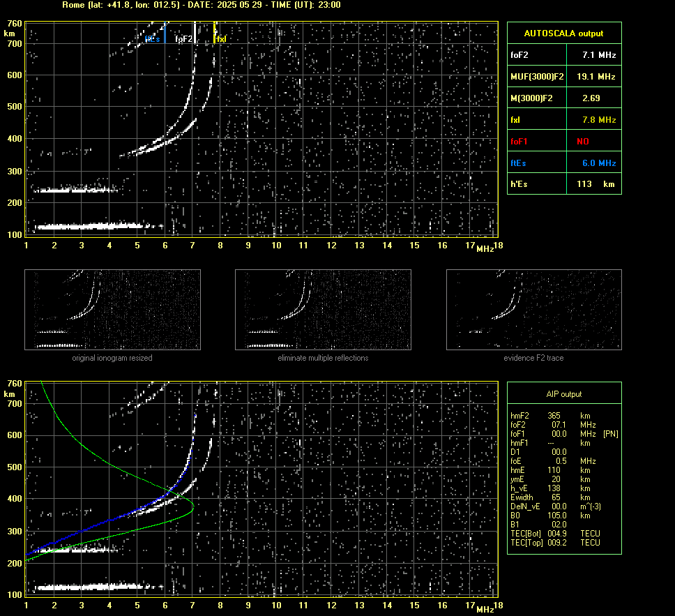The height and width of the screenshot is (616, 675).
Task: Click the B0 105.0 km row
Action: click(550, 516)
